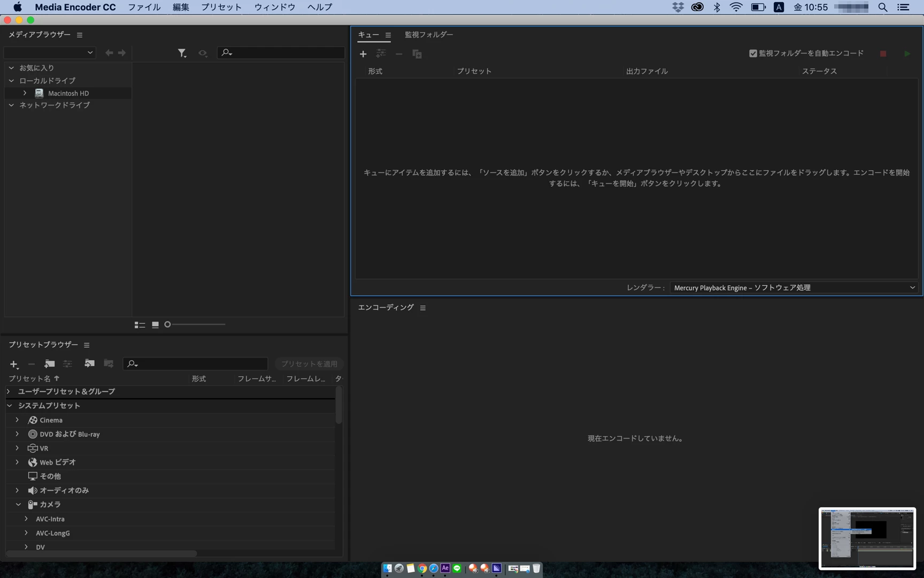
Task: Click the media browser forward arrow
Action: point(122,53)
